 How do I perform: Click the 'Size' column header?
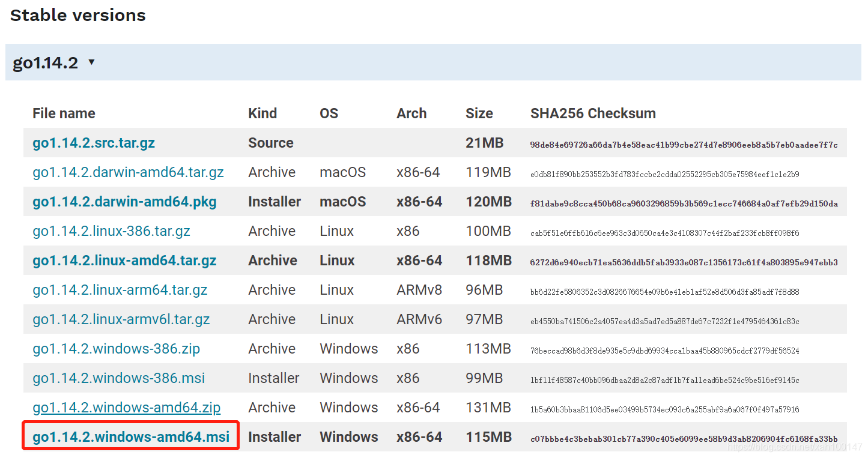pyautogui.click(x=479, y=113)
